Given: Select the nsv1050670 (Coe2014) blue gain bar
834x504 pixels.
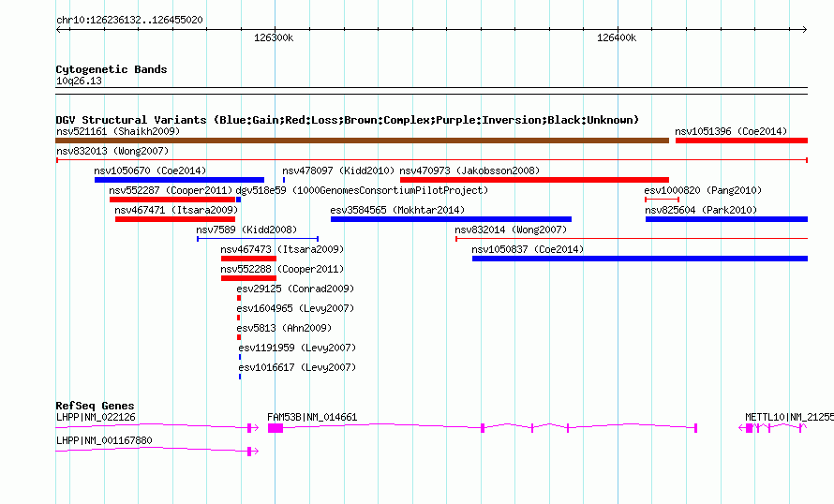Looking at the screenshot, I should click(179, 180).
